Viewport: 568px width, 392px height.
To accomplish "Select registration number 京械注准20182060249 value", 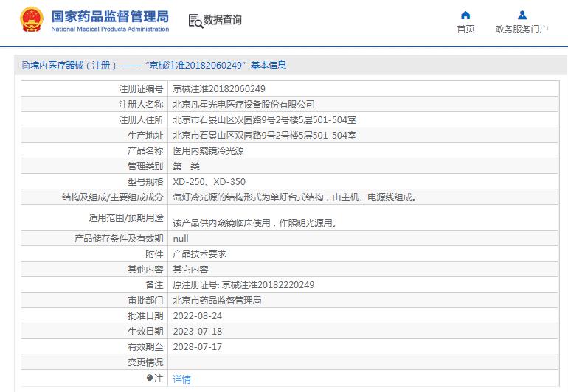I will pyautogui.click(x=219, y=88).
